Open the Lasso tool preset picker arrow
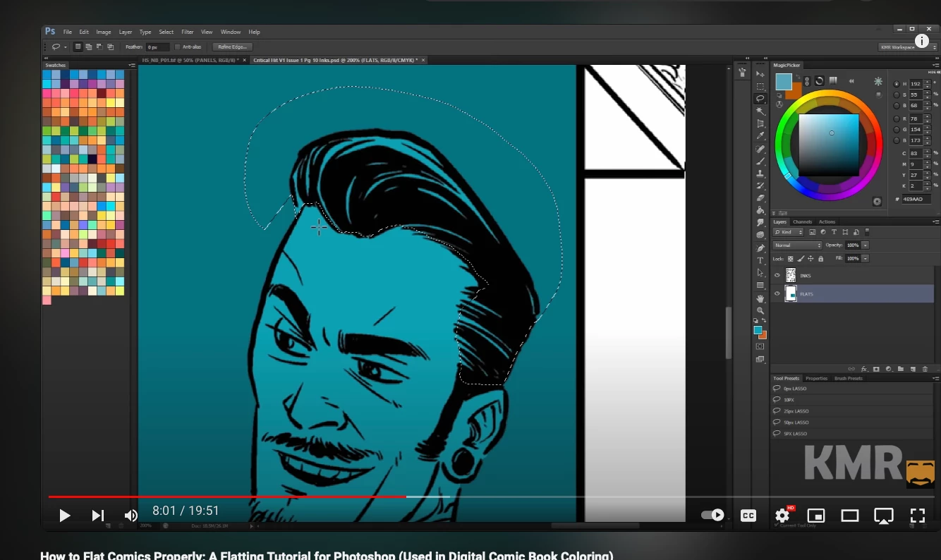 coord(66,47)
